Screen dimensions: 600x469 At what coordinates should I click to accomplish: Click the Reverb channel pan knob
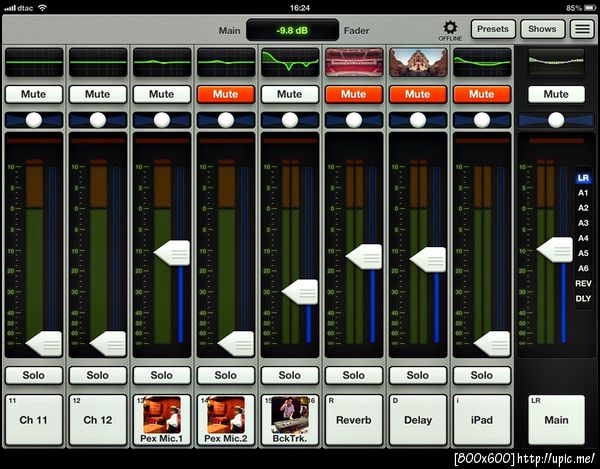[354, 120]
